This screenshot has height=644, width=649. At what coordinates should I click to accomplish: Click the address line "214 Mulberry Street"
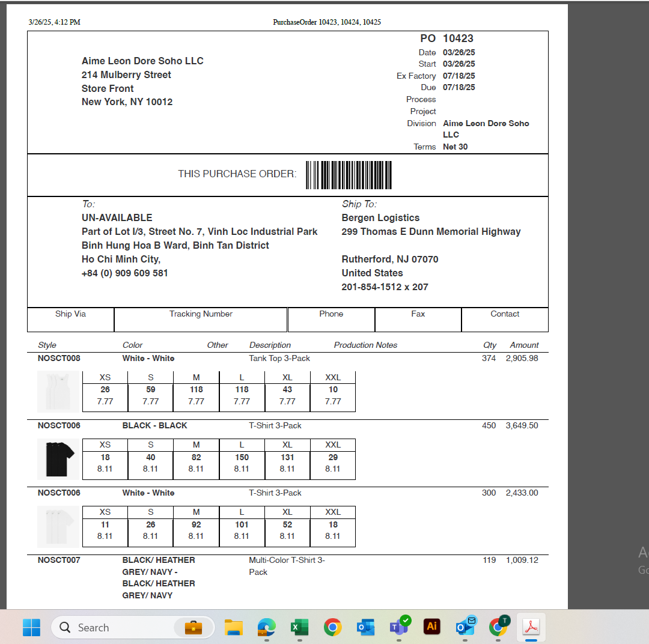pyautogui.click(x=126, y=75)
